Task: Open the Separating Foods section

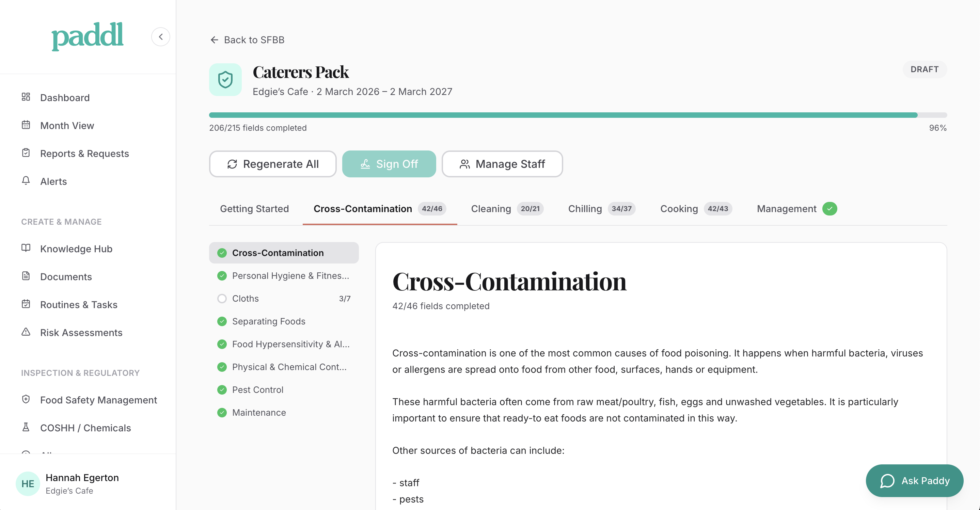Action: coord(269,321)
